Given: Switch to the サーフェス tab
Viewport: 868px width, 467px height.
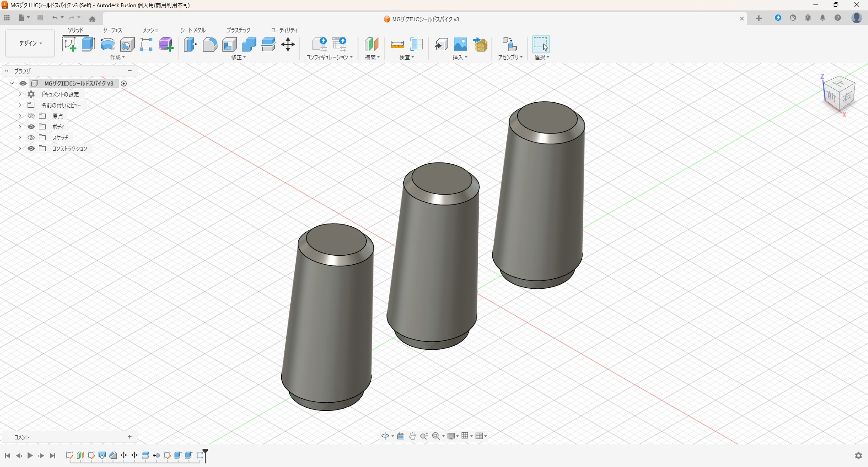Looking at the screenshot, I should [x=113, y=30].
